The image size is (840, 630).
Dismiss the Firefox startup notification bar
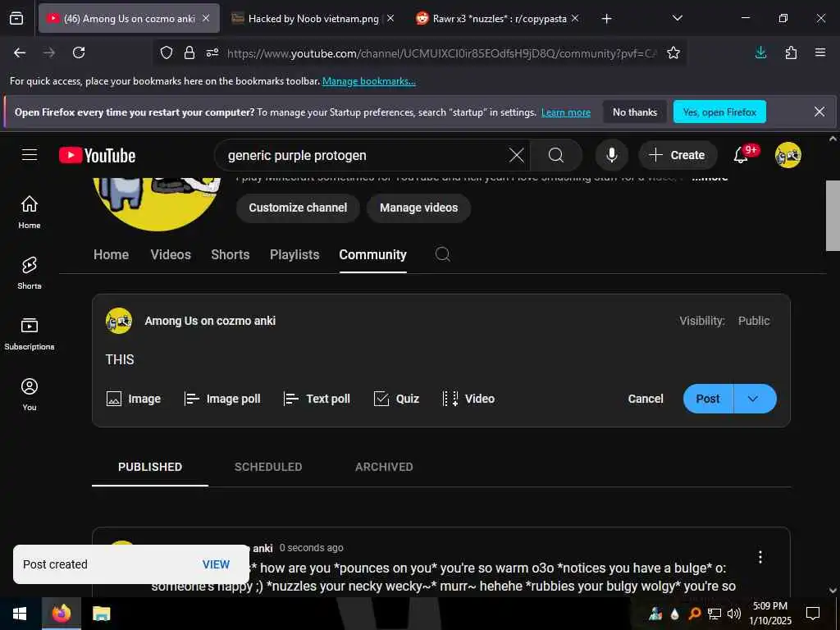click(819, 112)
